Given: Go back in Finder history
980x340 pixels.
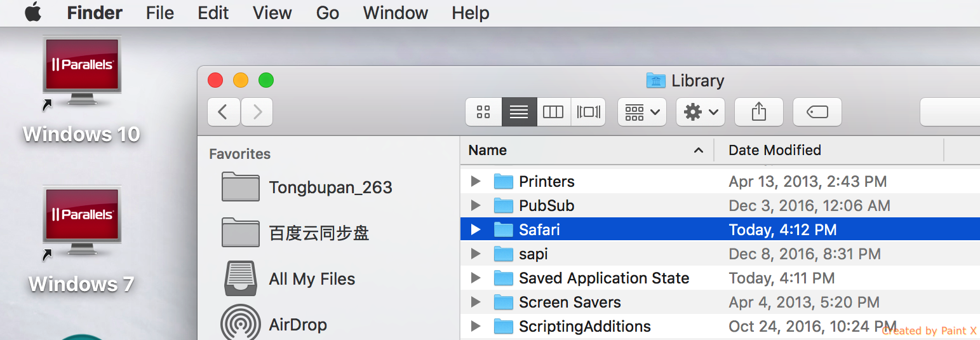Looking at the screenshot, I should coord(224,112).
